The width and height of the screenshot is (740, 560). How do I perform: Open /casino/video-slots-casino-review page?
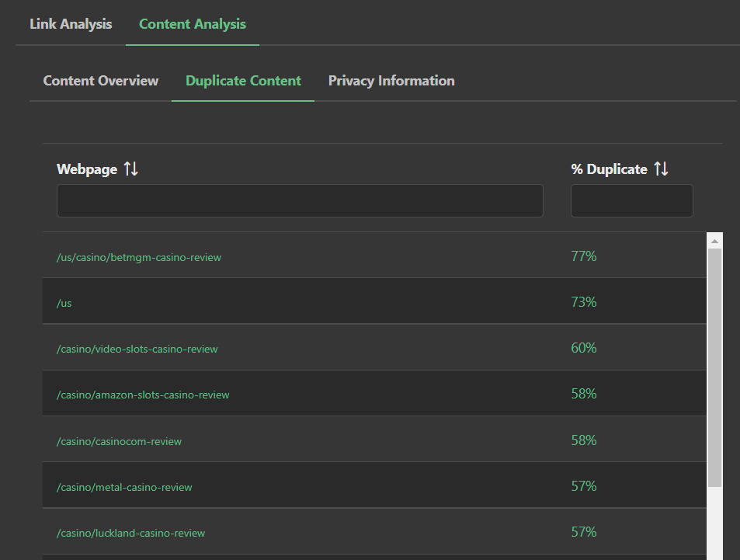pos(137,348)
